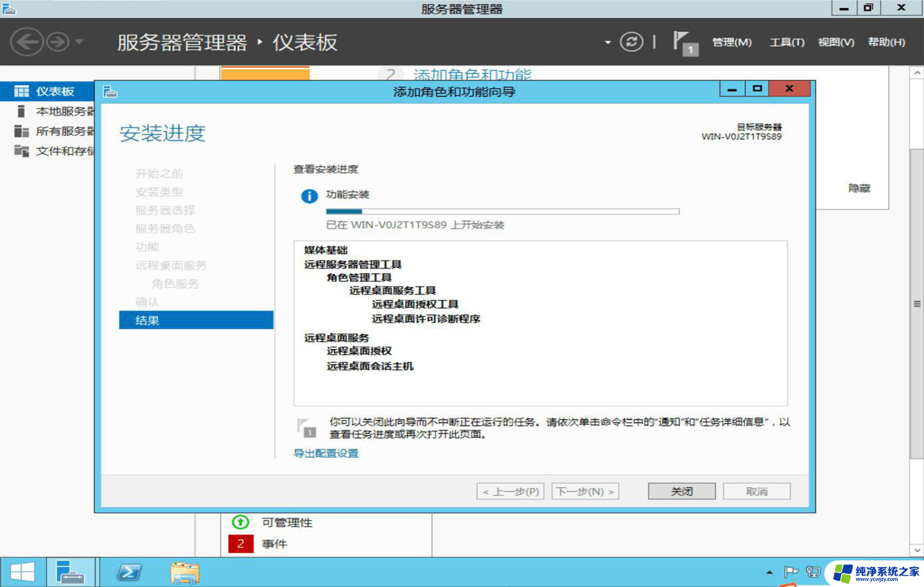Click the blue info icon beside 功能安装
Screen dimensions: 924x587
tap(309, 196)
